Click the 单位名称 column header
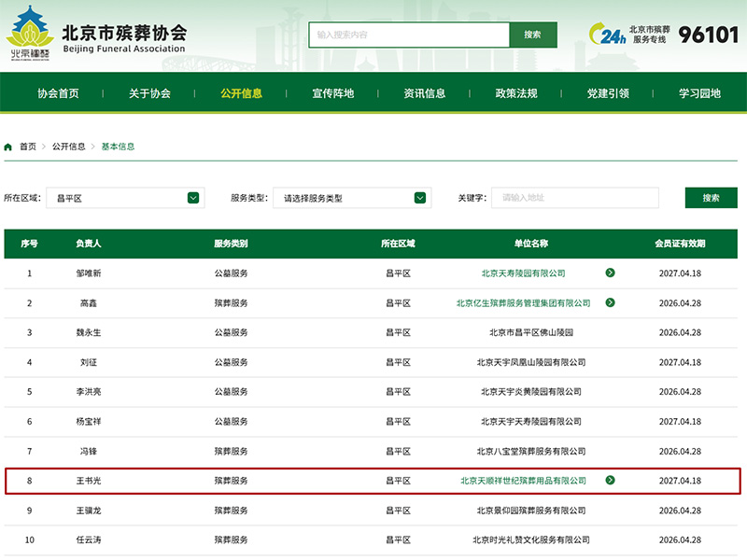The width and height of the screenshot is (747, 560). [x=531, y=244]
